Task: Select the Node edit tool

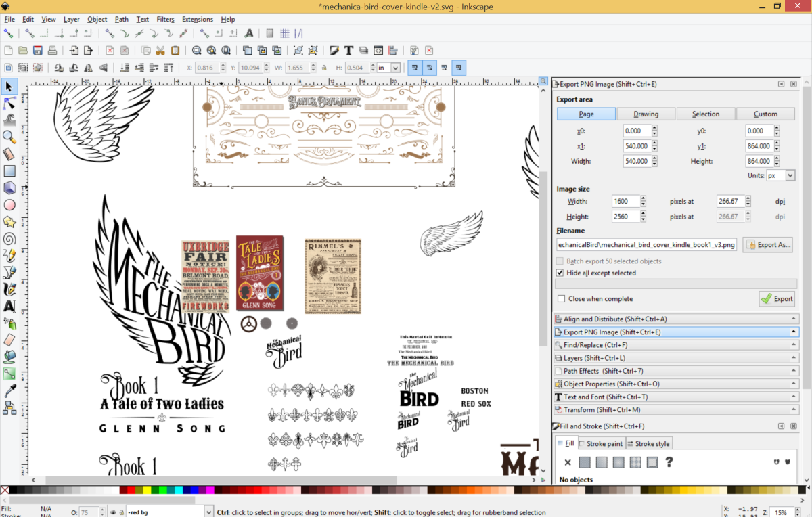Action: (x=9, y=104)
